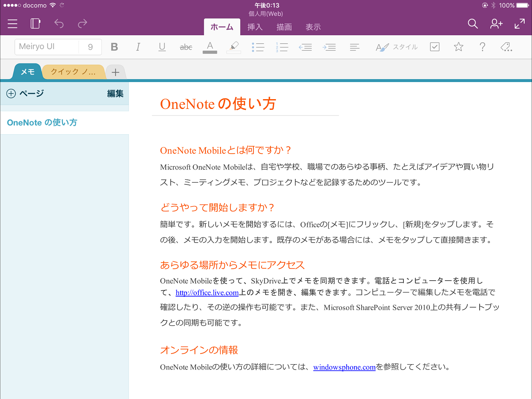Toggle strikethrough formatting
This screenshot has width=532, height=399.
(x=186, y=47)
